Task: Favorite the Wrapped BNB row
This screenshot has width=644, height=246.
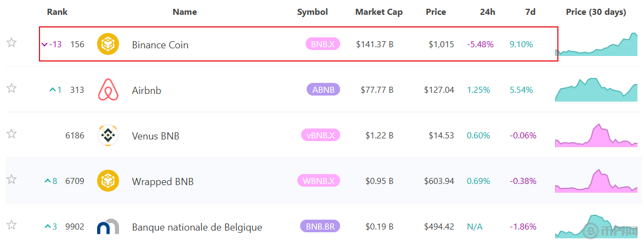Action: click(x=12, y=180)
